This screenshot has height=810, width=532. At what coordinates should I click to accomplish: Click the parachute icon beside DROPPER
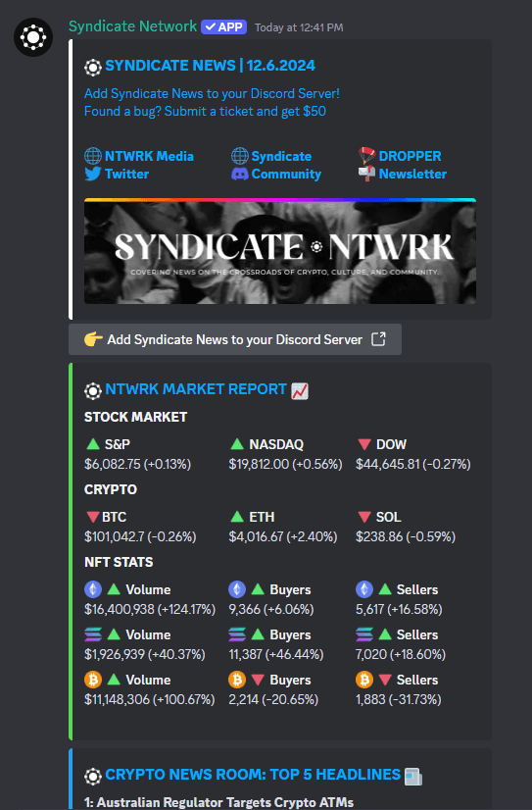(366, 155)
